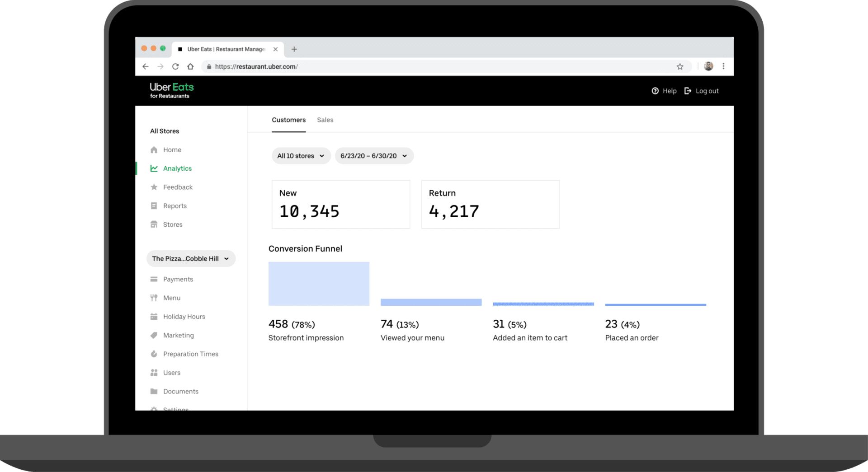Click the Feedback star icon
868x472 pixels.
point(154,187)
